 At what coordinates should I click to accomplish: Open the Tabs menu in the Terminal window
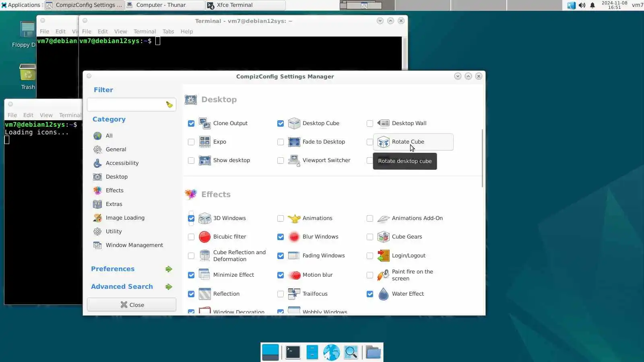[x=168, y=31]
